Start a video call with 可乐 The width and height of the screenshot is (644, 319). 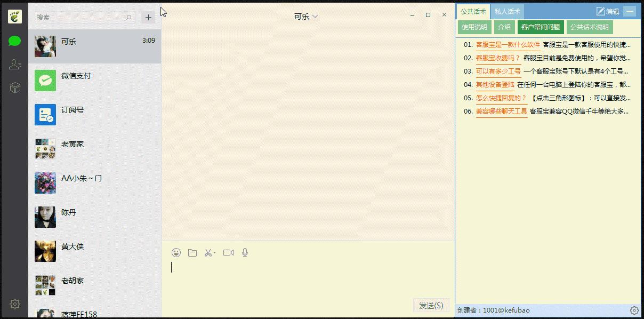pyautogui.click(x=228, y=252)
